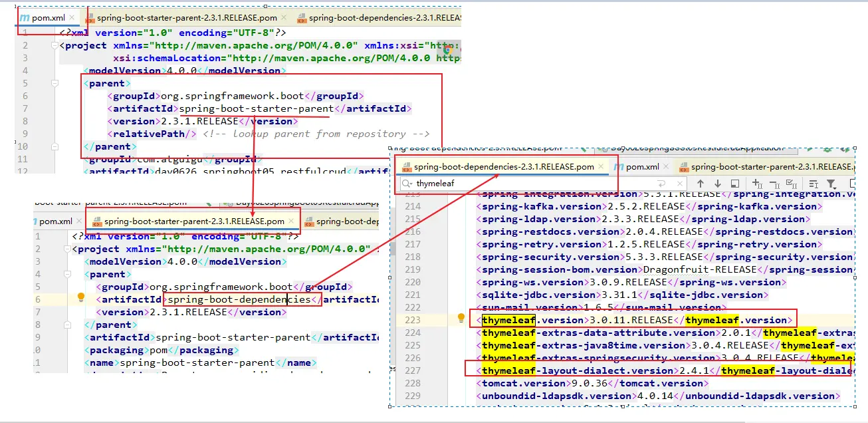Screen dimensions: 868x423
Task: Click the new line icon in search field
Action: coord(661,184)
